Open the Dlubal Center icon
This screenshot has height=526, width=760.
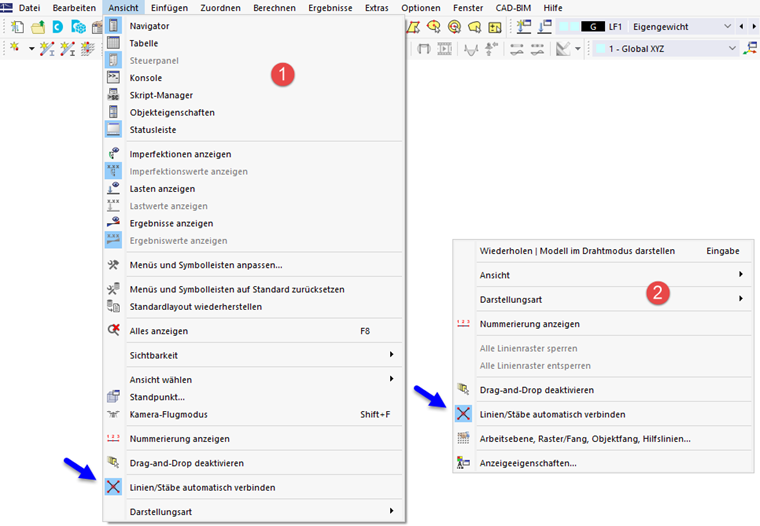pos(58,27)
